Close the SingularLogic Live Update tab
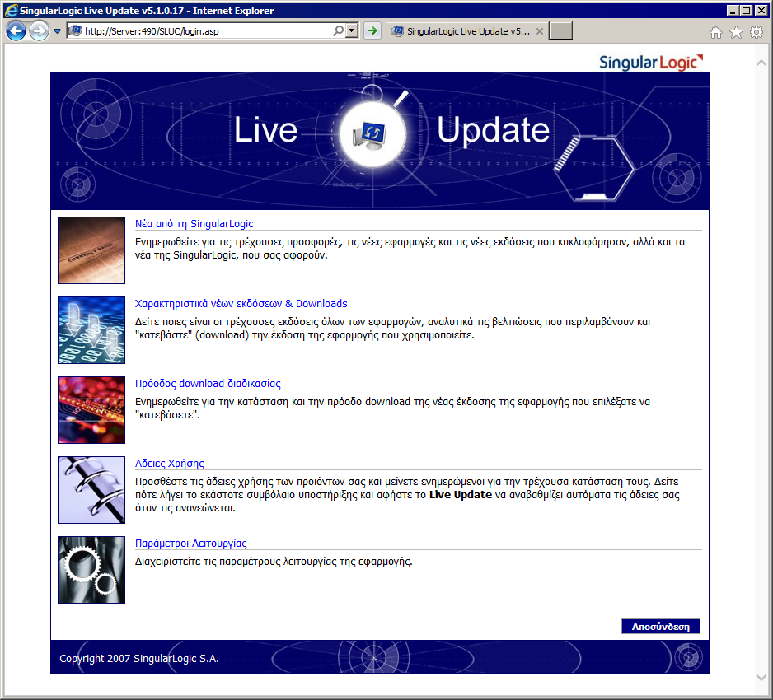Viewport: 773px width, 700px height. pyautogui.click(x=540, y=31)
